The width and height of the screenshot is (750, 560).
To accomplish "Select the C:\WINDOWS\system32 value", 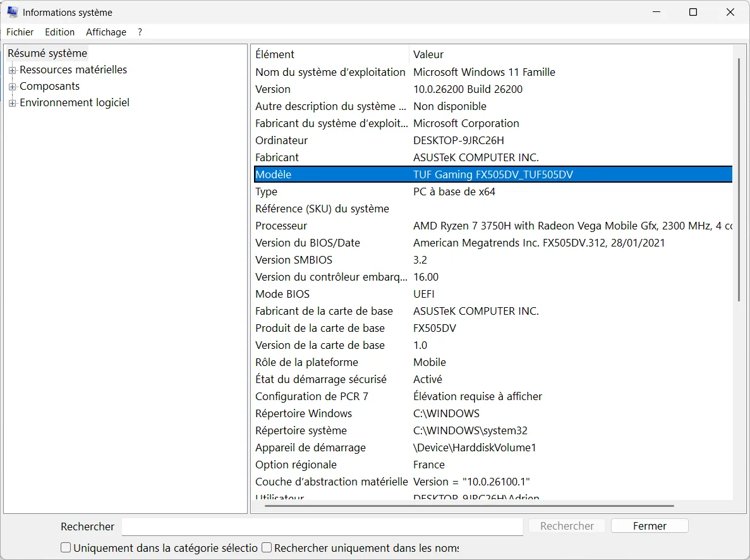I will tap(470, 431).
